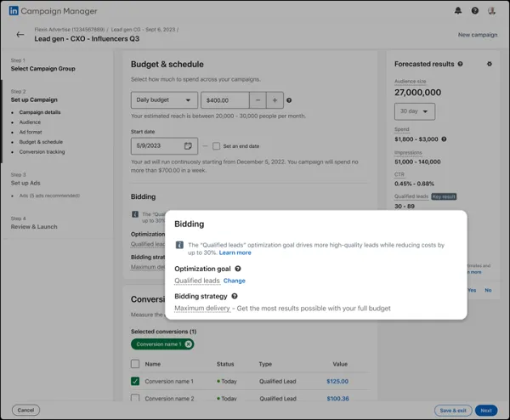Open the Forecasted results settings gear
The height and width of the screenshot is (420, 510).
click(490, 64)
